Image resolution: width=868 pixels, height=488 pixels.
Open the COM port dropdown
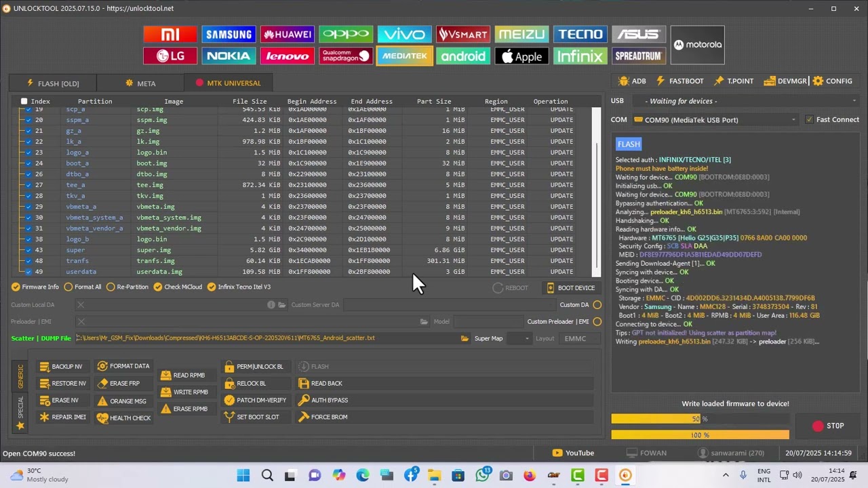point(715,120)
